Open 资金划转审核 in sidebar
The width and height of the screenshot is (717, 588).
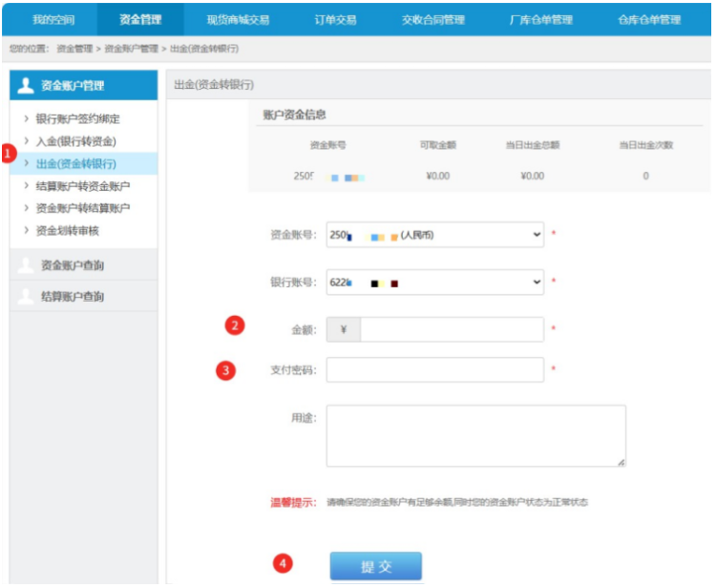coord(69,230)
